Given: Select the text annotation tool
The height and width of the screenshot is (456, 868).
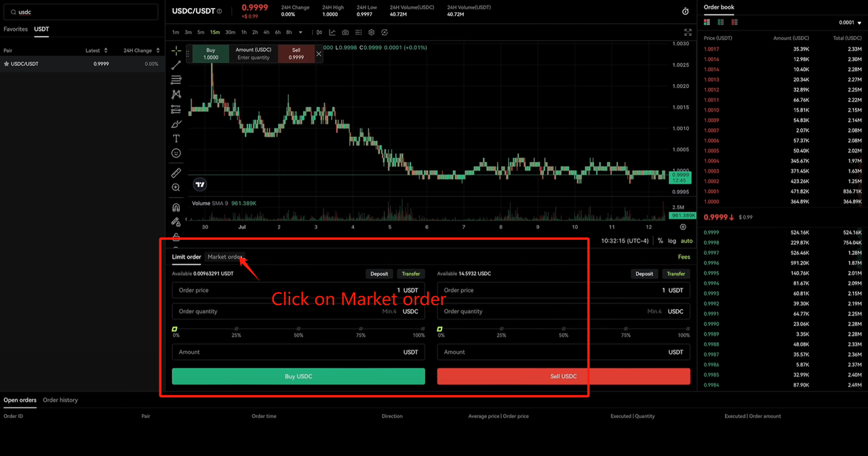Looking at the screenshot, I should click(x=176, y=138).
